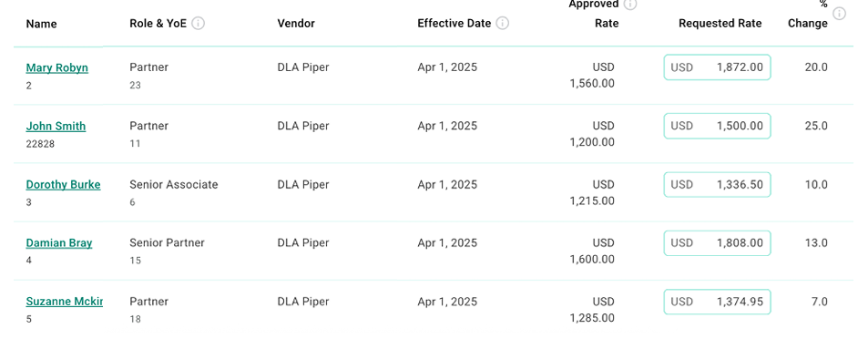Open Damian Bray's profile link
The height and width of the screenshot is (349, 868).
coord(59,243)
